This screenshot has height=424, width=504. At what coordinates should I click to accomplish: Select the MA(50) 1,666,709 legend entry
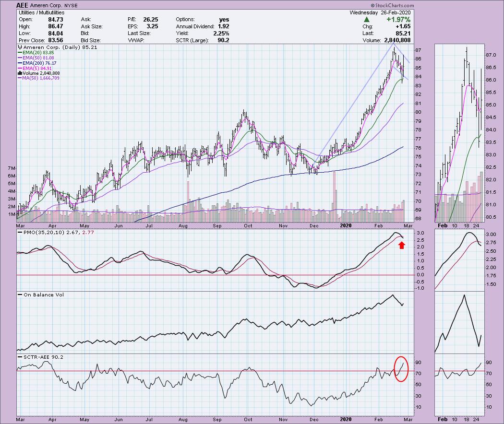pyautogui.click(x=38, y=78)
